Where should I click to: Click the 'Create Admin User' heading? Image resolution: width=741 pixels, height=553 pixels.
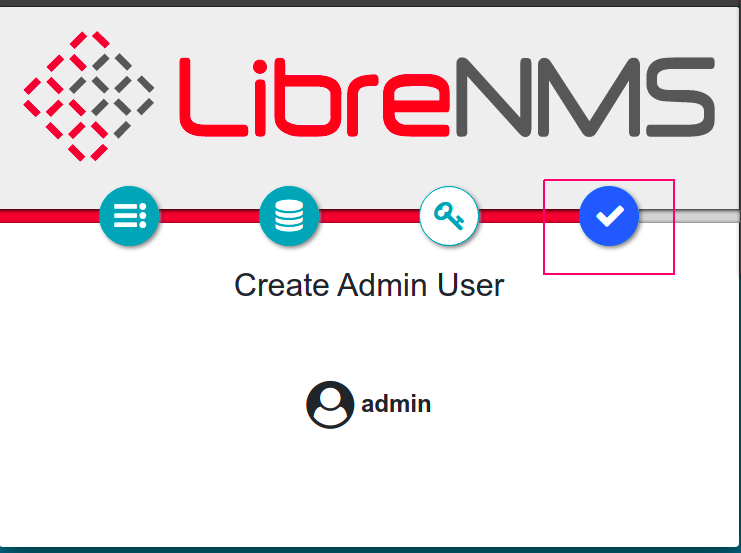click(x=369, y=285)
